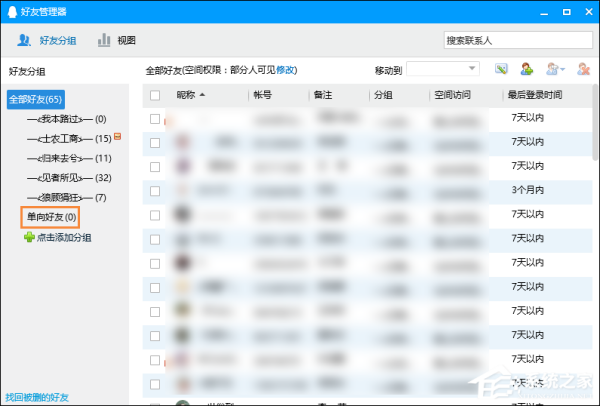Viewport: 600px width, 406px height.
Task: Select the group with (7) friends
Action: (67, 197)
